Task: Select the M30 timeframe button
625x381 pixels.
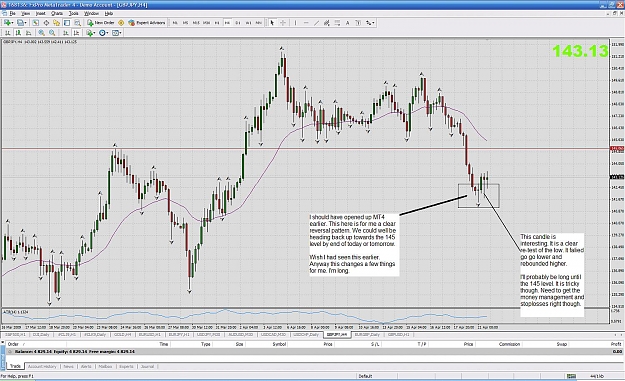Action: point(206,23)
